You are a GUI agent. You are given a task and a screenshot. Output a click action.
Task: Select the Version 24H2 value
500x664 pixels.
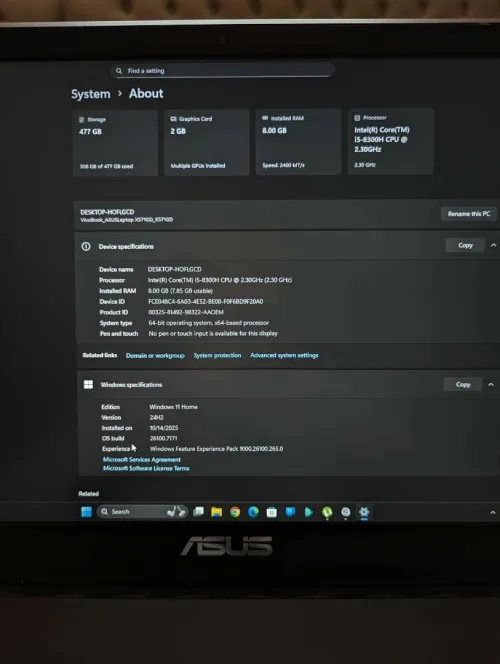pos(156,418)
